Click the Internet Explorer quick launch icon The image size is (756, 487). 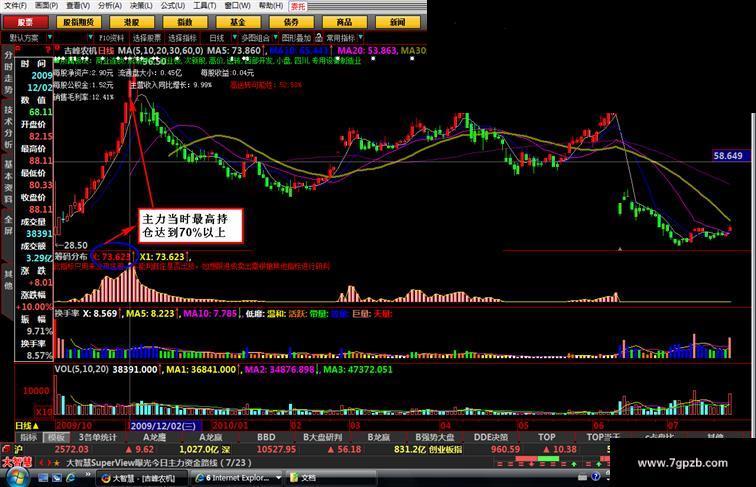pyautogui.click(x=71, y=478)
